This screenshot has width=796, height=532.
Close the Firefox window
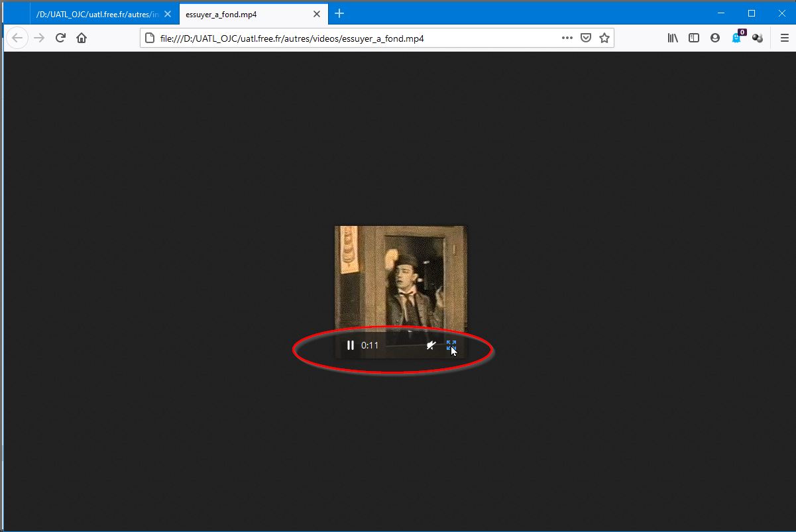pyautogui.click(x=781, y=13)
